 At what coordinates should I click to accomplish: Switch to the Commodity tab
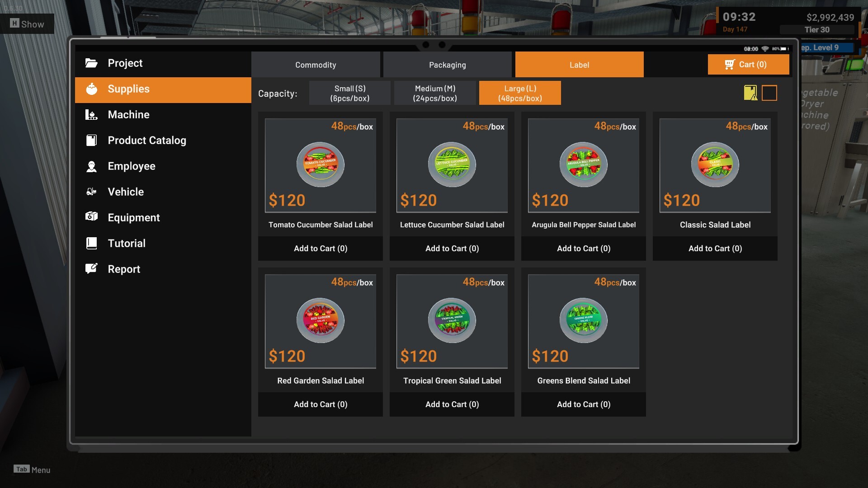point(316,65)
